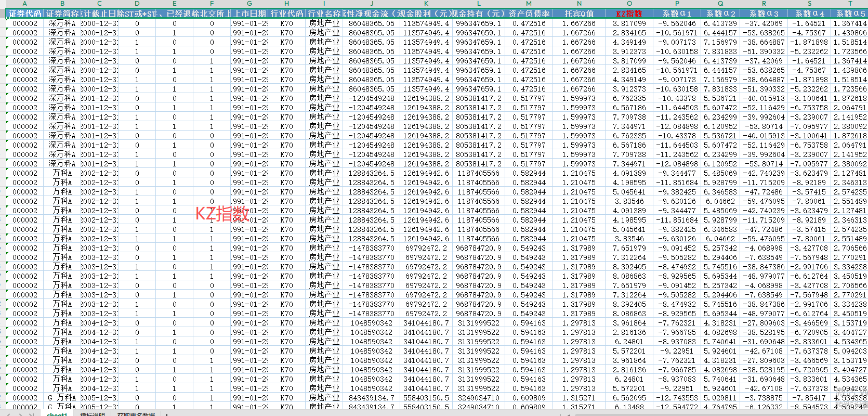868x416 pixels.
Task: Click the 已经退 header cell
Action: [175, 14]
